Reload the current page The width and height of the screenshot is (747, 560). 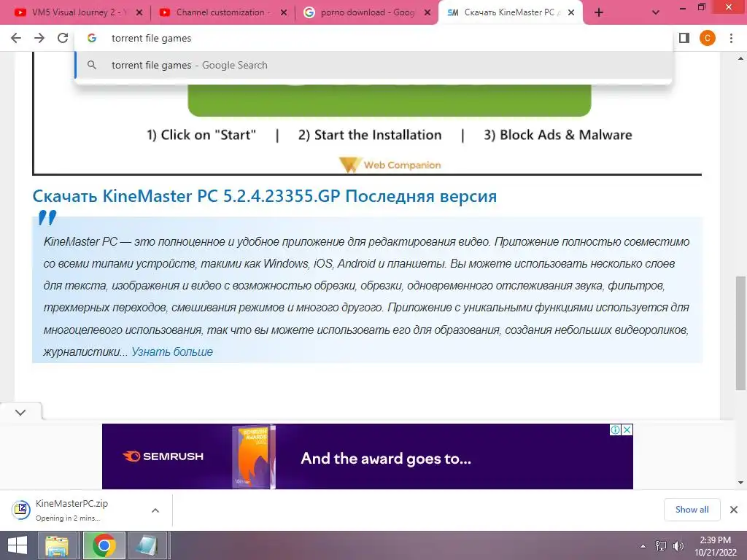click(63, 38)
